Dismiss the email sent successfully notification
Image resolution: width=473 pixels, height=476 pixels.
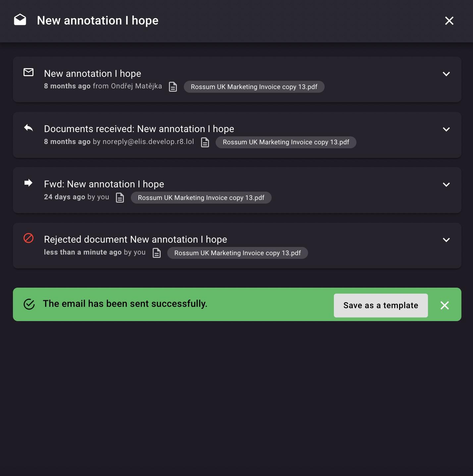[x=445, y=305]
